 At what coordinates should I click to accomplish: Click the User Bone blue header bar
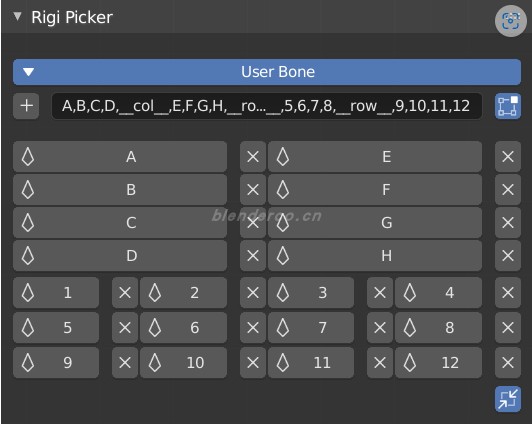click(267, 72)
